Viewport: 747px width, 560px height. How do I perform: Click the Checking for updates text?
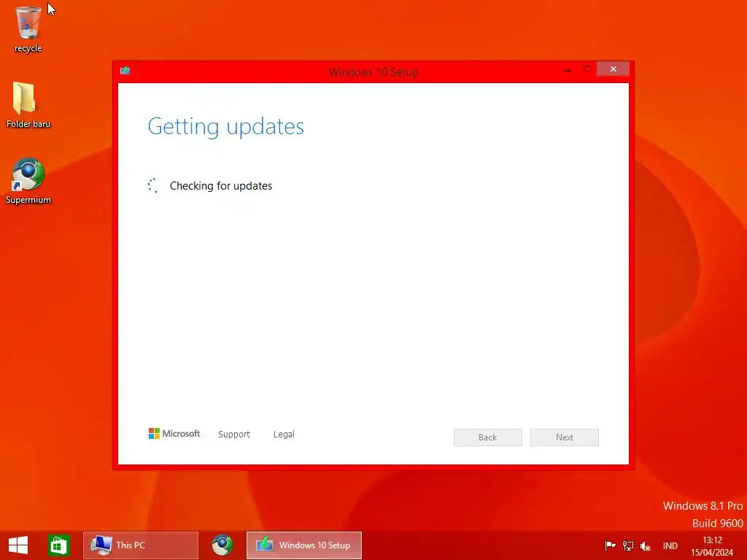pos(221,186)
